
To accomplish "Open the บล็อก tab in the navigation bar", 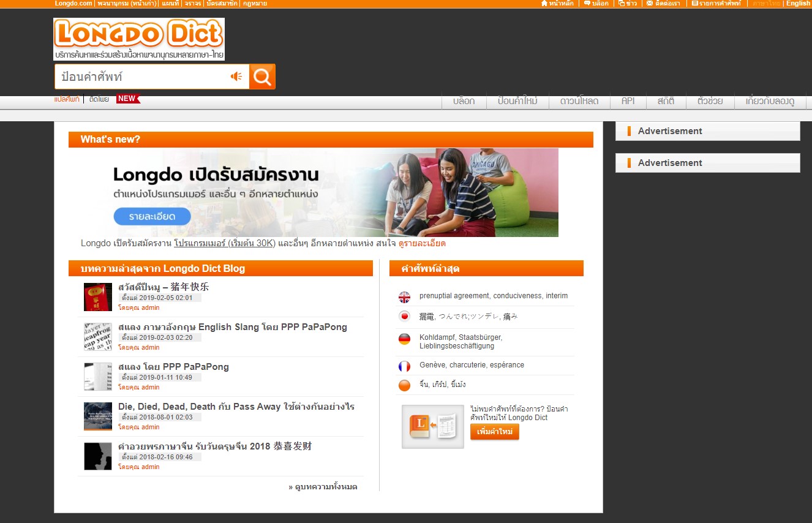I will click(x=464, y=101).
